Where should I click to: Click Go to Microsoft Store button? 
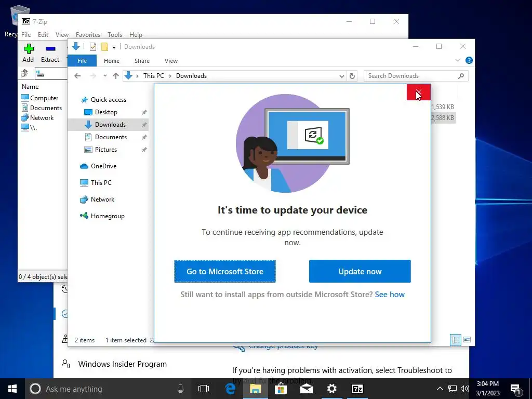[x=225, y=271]
